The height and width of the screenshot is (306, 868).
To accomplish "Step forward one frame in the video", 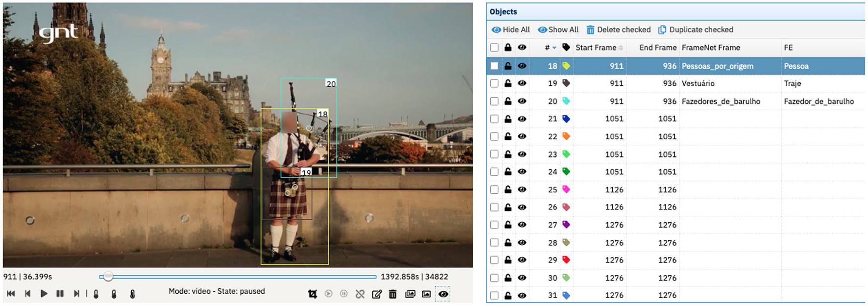I will click(76, 294).
